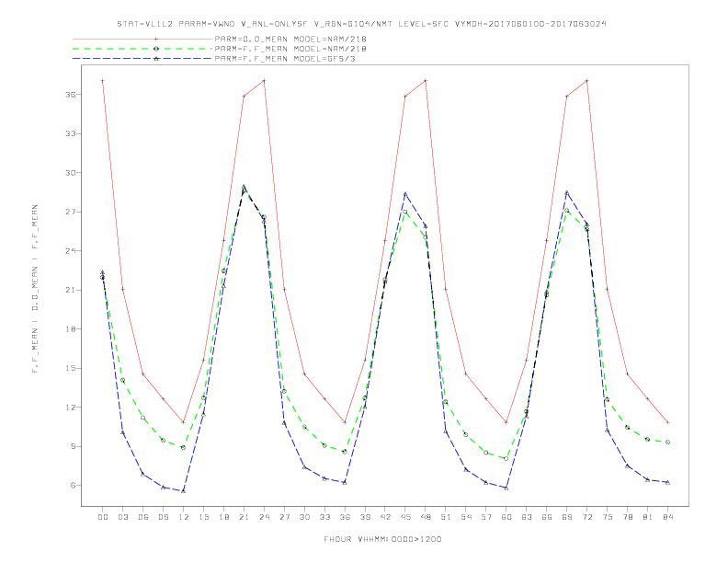Click the green dashed line sample in the legend
The width and height of the screenshot is (728, 563).
(142, 49)
